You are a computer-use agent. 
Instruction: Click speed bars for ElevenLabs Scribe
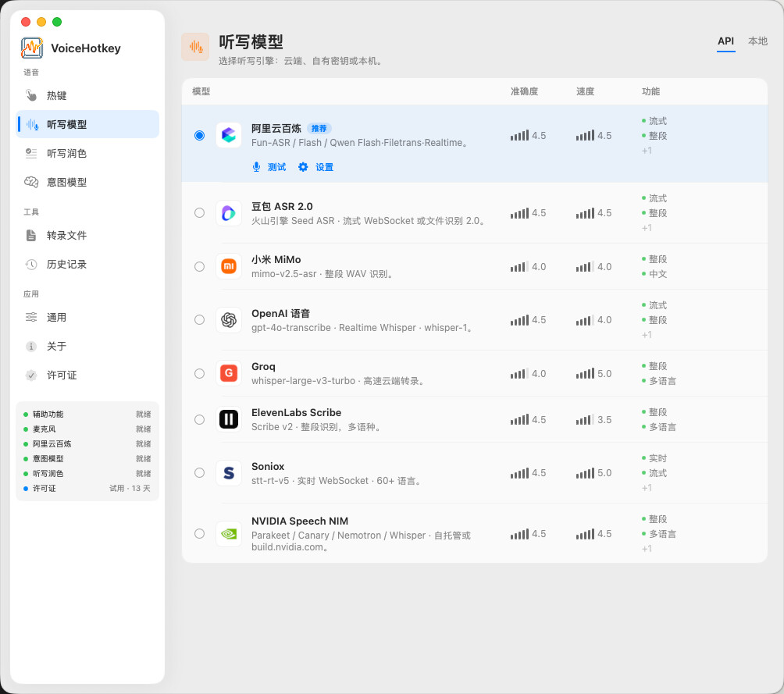[x=585, y=419]
